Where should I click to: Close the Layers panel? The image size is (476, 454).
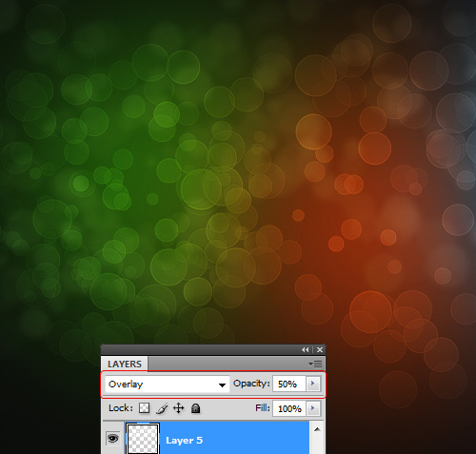[320, 349]
